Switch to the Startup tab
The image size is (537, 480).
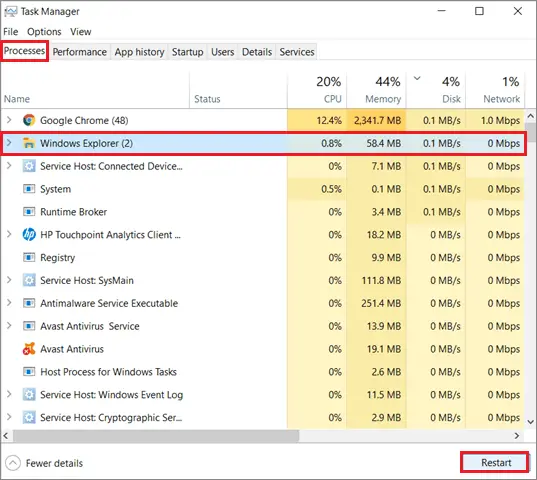(187, 52)
